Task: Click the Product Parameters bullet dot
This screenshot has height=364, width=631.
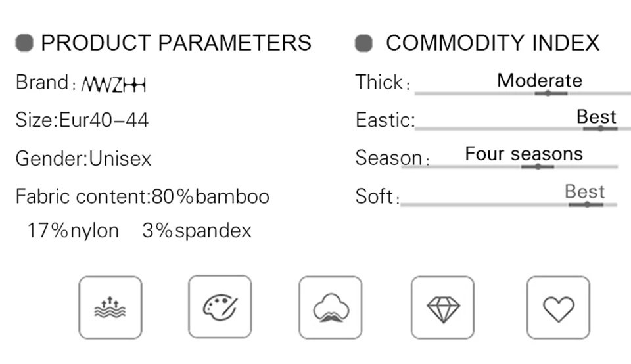Action: [24, 43]
